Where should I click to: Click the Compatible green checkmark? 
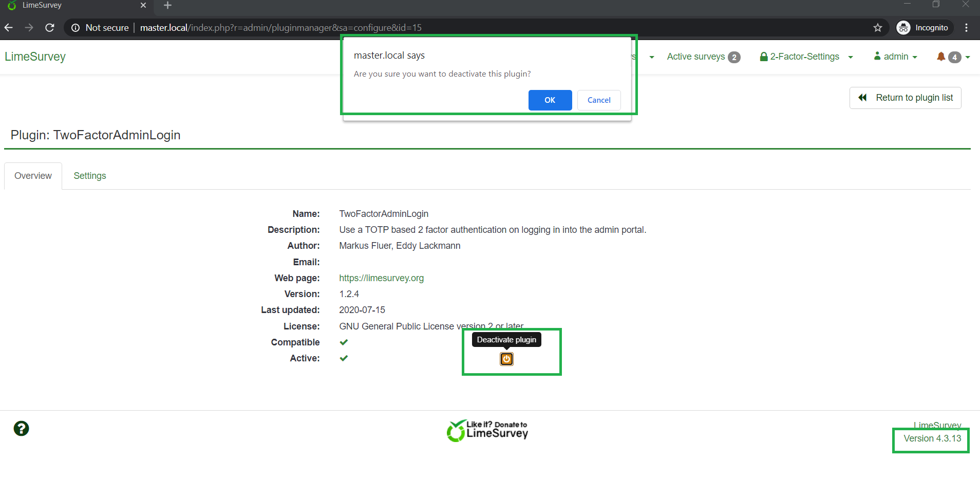(344, 342)
